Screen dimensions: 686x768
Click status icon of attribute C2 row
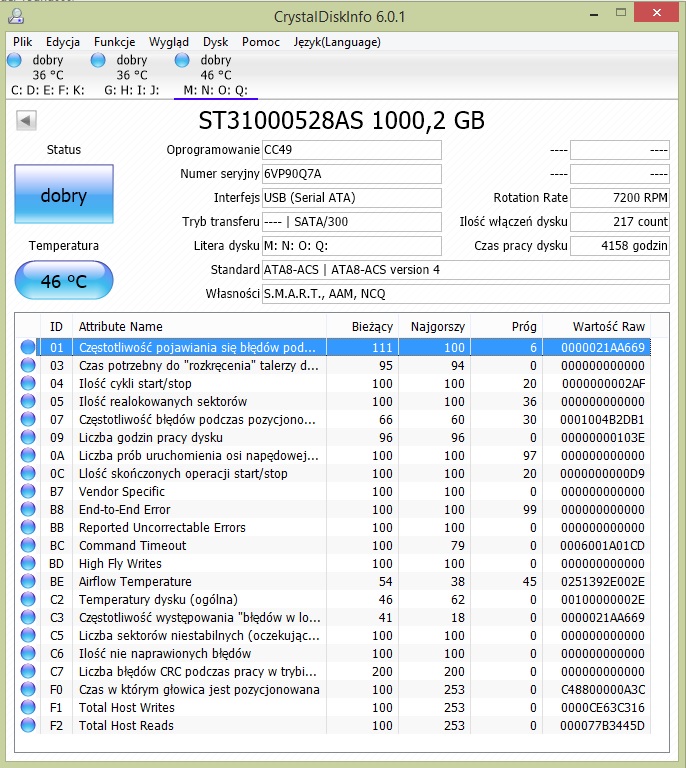(x=28, y=600)
